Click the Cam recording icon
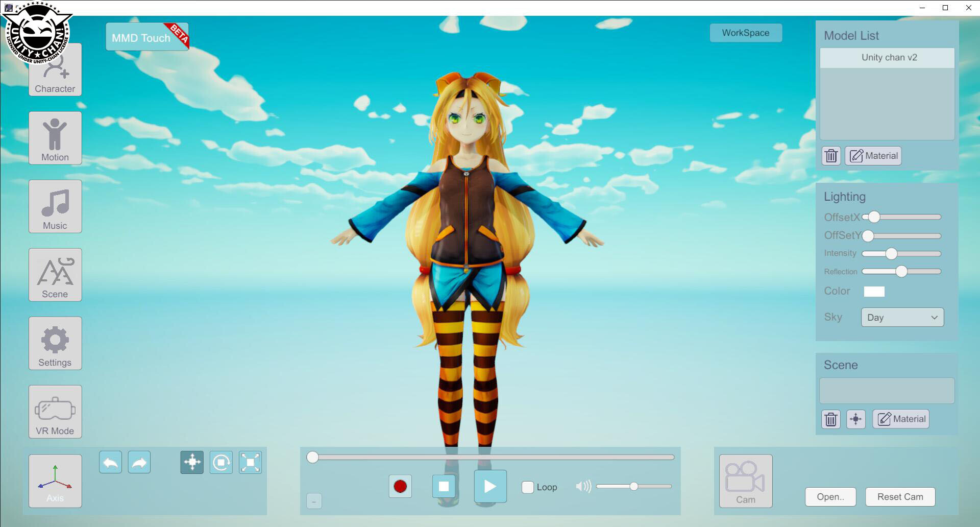Viewport: 980px width, 527px height. click(745, 481)
